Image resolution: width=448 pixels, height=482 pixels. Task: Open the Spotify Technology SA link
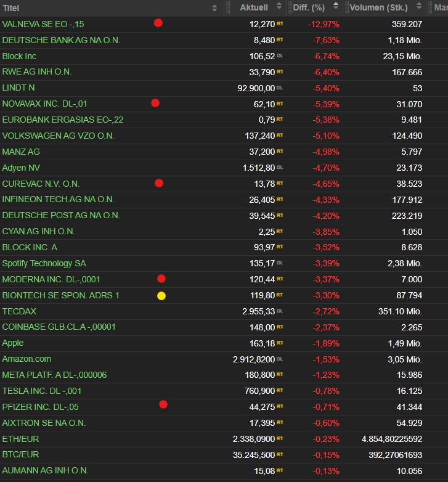(44, 263)
